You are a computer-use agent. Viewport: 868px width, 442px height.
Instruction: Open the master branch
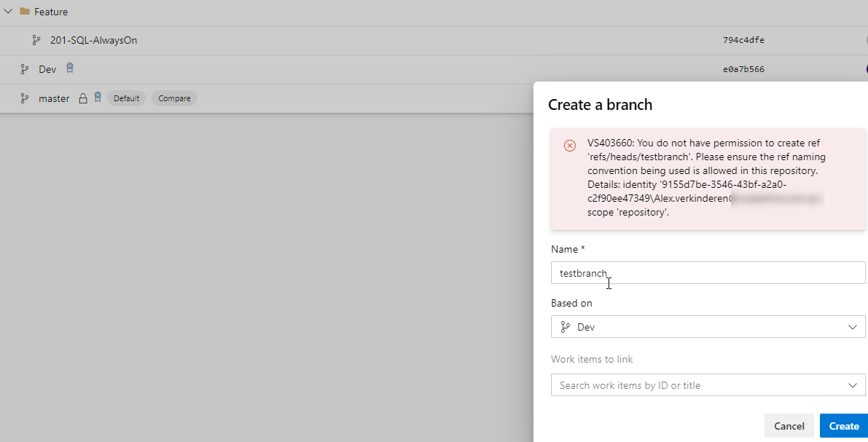pyautogui.click(x=54, y=98)
